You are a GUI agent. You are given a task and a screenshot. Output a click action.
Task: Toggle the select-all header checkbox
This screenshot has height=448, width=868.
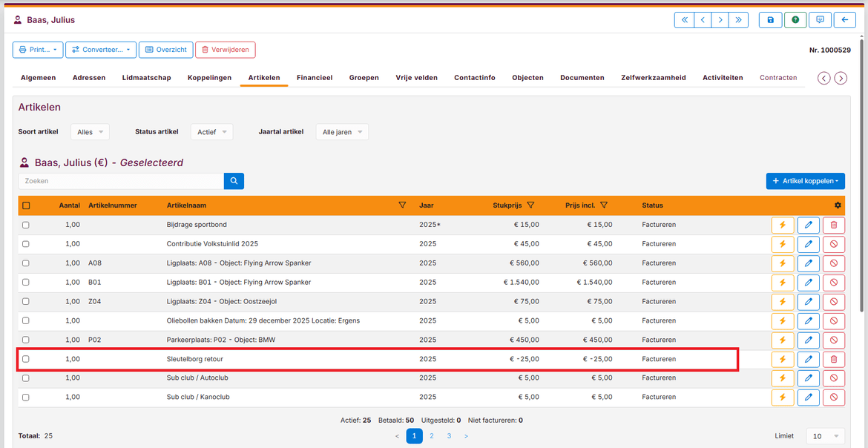pos(26,205)
